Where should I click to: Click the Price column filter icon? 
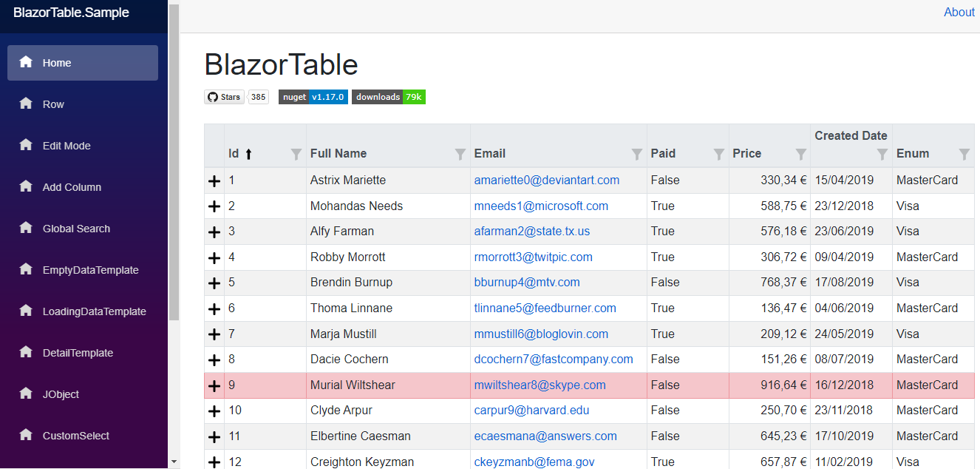coord(801,154)
